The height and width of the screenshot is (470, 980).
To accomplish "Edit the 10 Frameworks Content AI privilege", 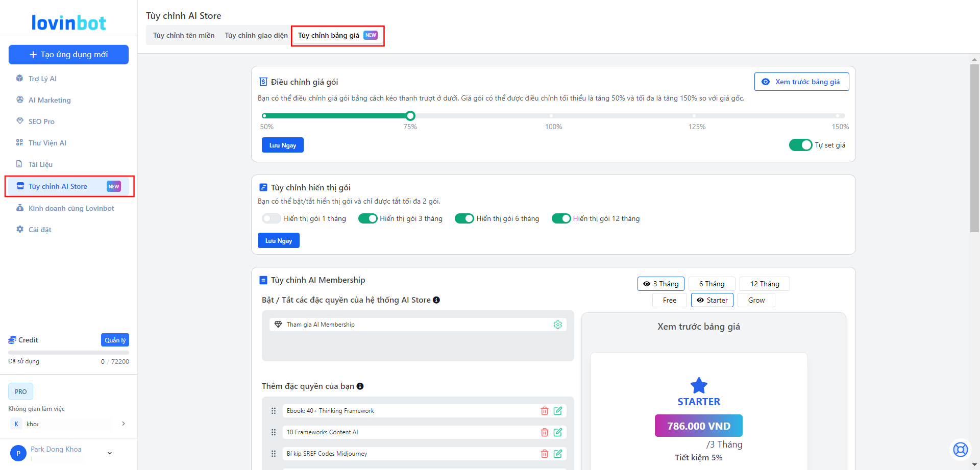I will 558,432.
